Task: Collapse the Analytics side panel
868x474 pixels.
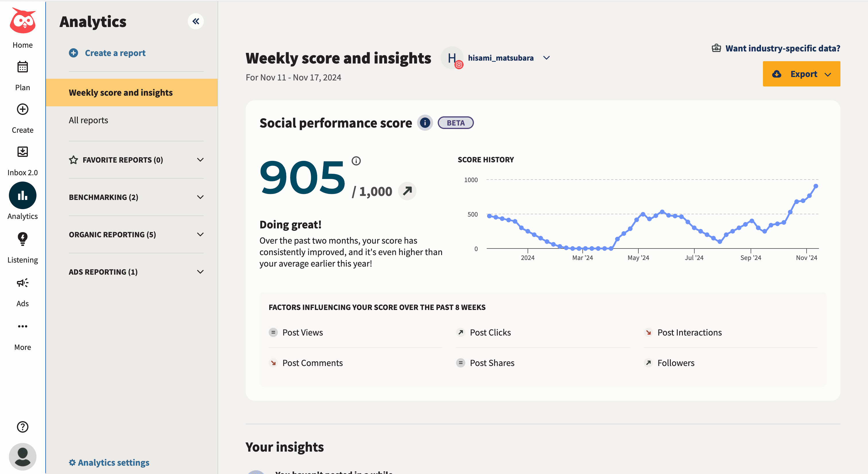Action: click(x=196, y=21)
